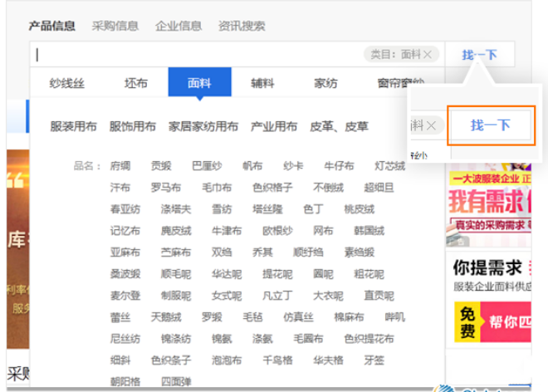Choose 罗马布 fabric name
Viewport: 548px width, 392px height.
tap(166, 188)
